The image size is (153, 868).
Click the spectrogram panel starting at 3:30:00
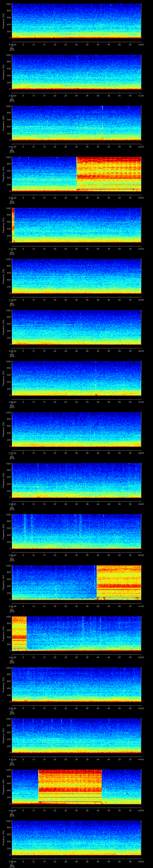pos(76,72)
